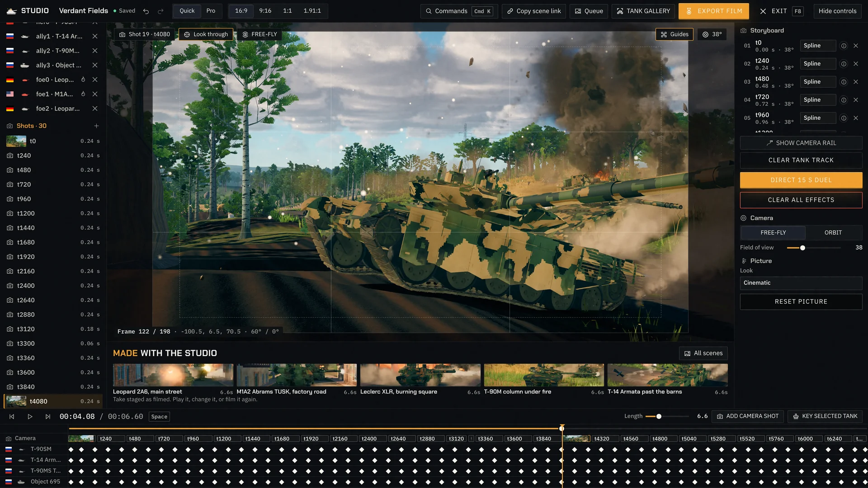Redo the last change
868x488 pixels.
(x=160, y=11)
